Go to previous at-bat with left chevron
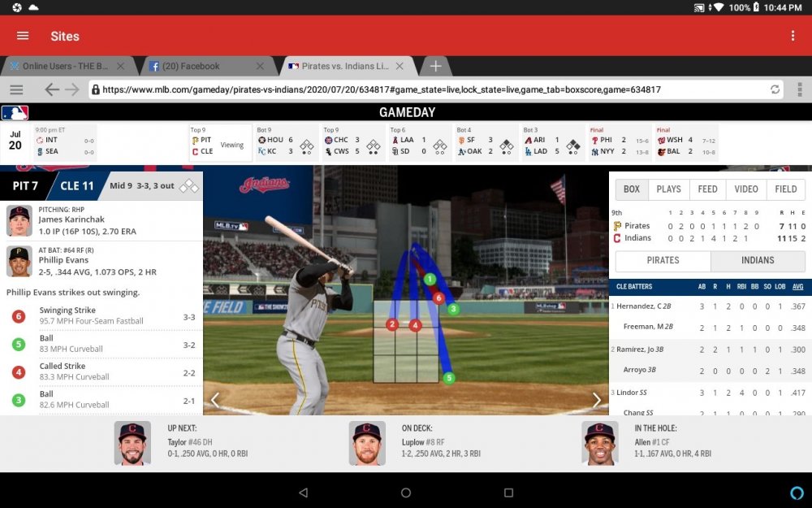Image resolution: width=812 pixels, height=508 pixels. [215, 400]
